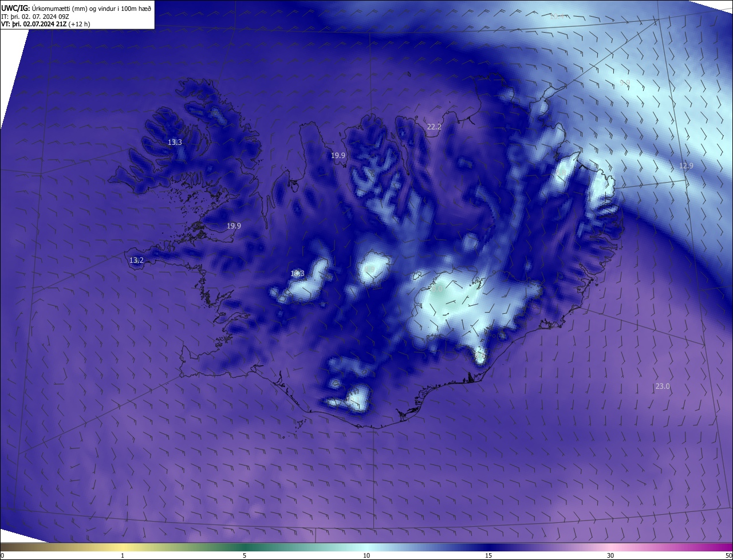This screenshot has width=733, height=560.
Task: Click the '1' tick label on the colorbar
Action: pyautogui.click(x=123, y=555)
